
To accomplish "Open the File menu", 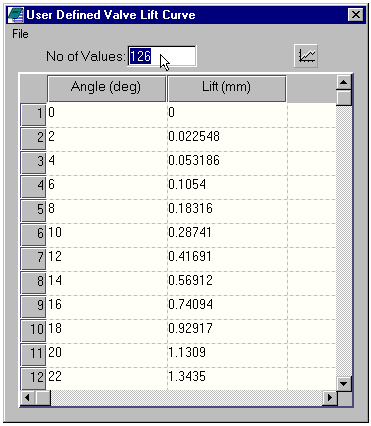I will (x=20, y=34).
